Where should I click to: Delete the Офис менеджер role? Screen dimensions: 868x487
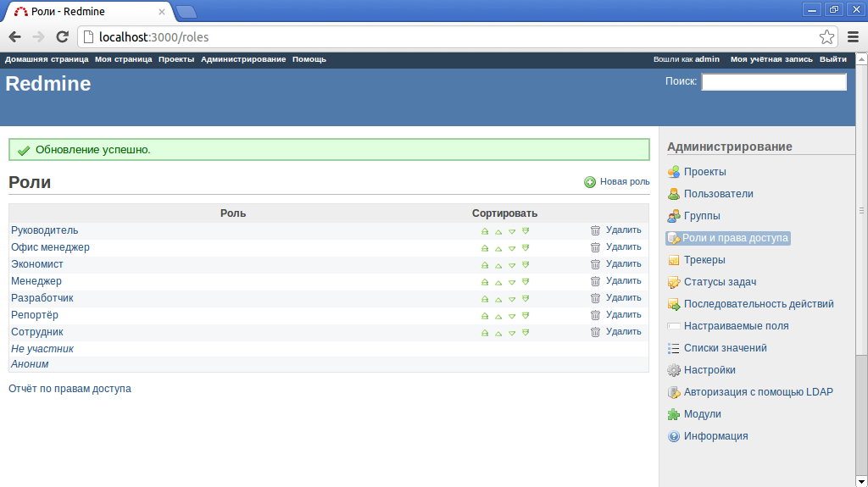(623, 246)
